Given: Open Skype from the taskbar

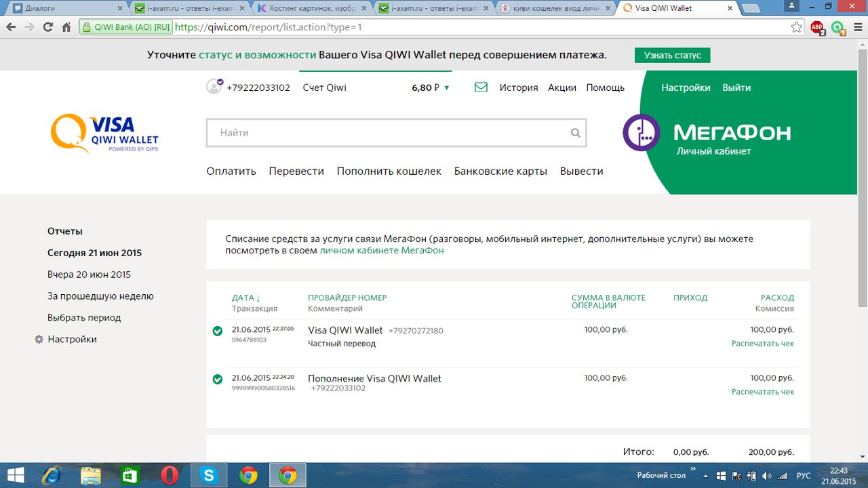Looking at the screenshot, I should coord(209,476).
